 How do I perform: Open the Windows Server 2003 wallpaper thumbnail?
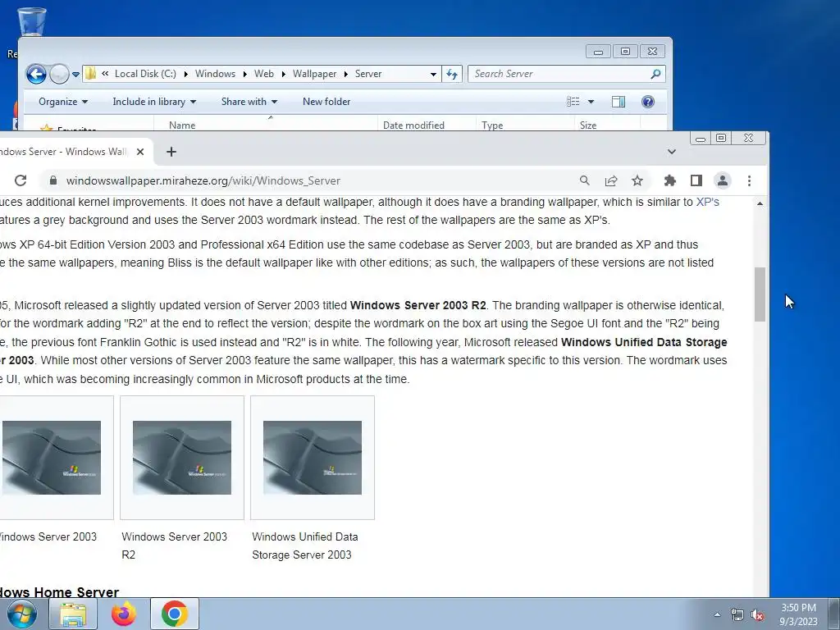[52, 458]
